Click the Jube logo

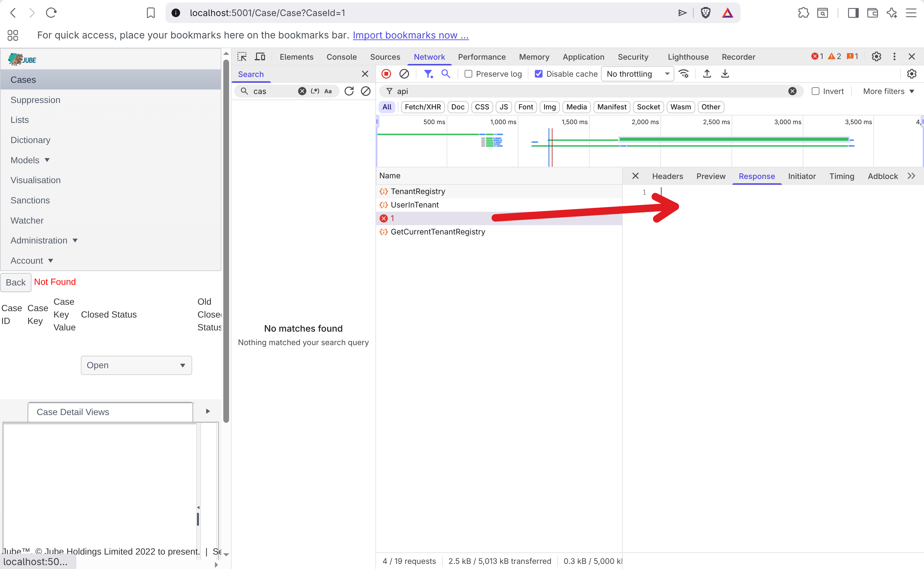tap(22, 59)
